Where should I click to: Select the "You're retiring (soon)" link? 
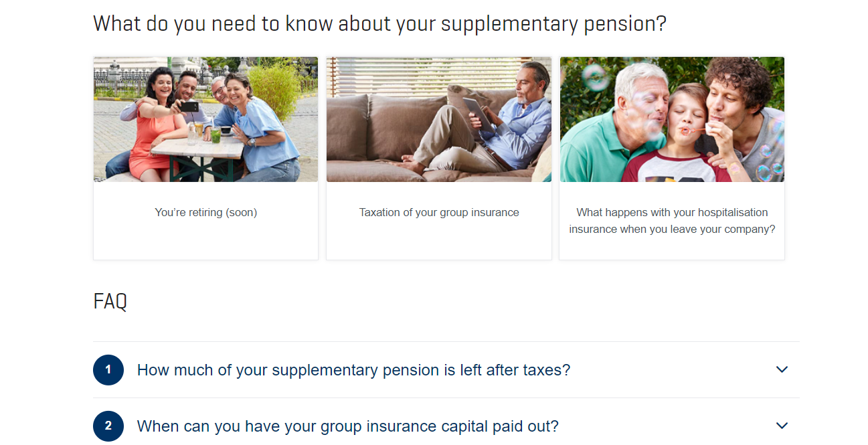[x=205, y=212]
